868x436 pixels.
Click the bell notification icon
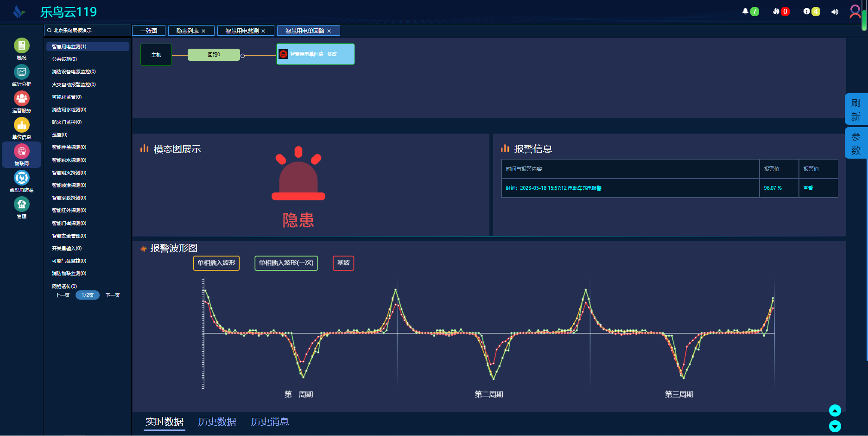[x=745, y=12]
